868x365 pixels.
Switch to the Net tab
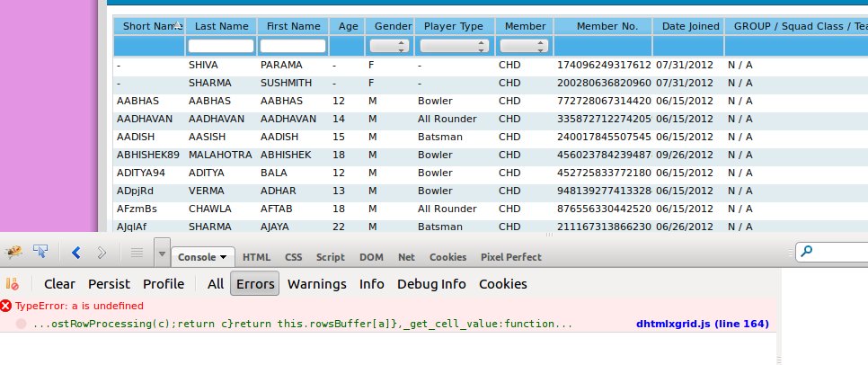406,257
